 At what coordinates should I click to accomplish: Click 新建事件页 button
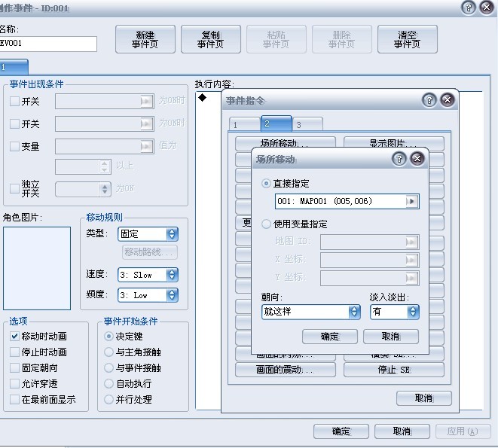tap(145, 39)
